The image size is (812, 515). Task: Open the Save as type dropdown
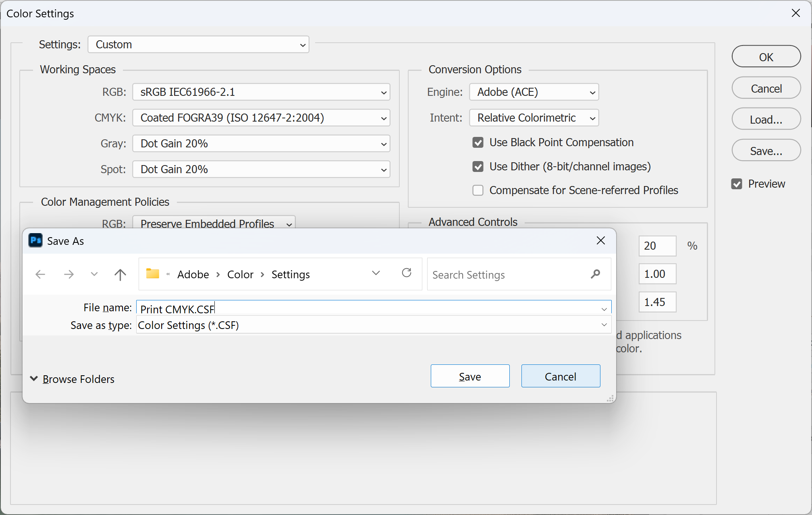[x=604, y=325]
